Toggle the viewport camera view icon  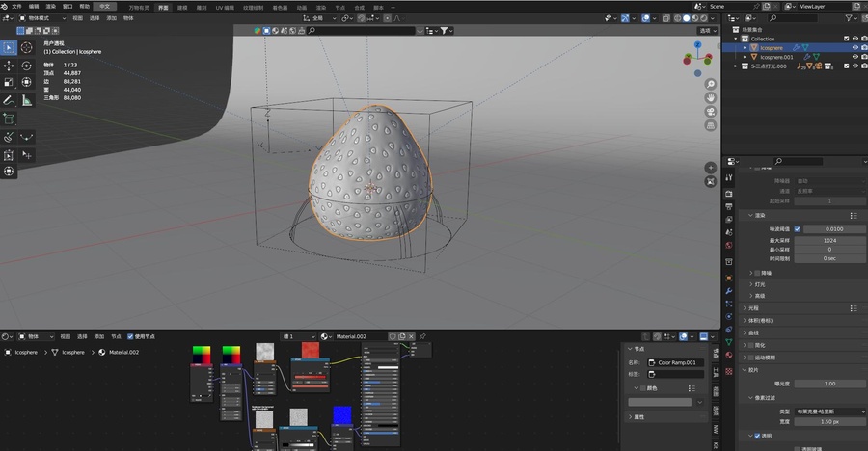(711, 112)
